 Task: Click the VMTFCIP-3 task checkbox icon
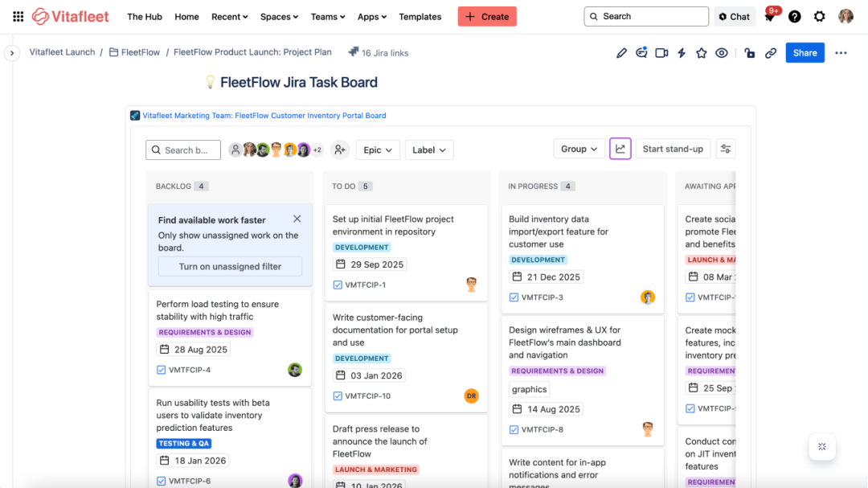click(x=514, y=297)
